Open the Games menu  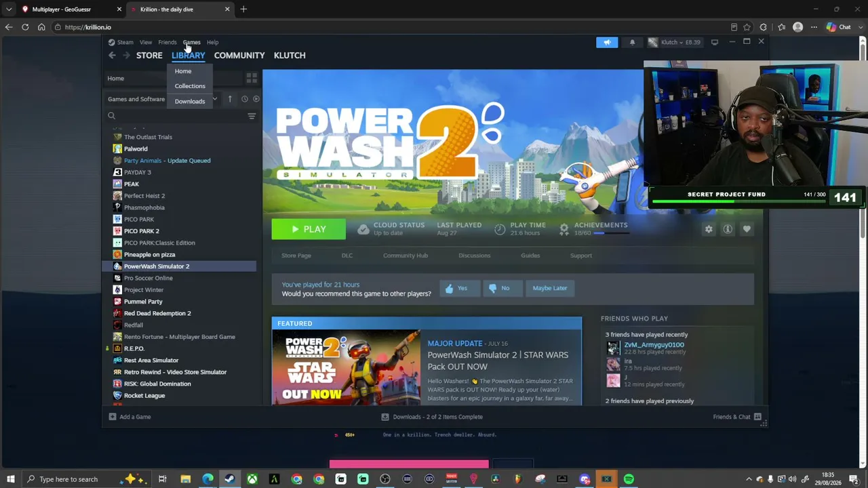click(191, 42)
